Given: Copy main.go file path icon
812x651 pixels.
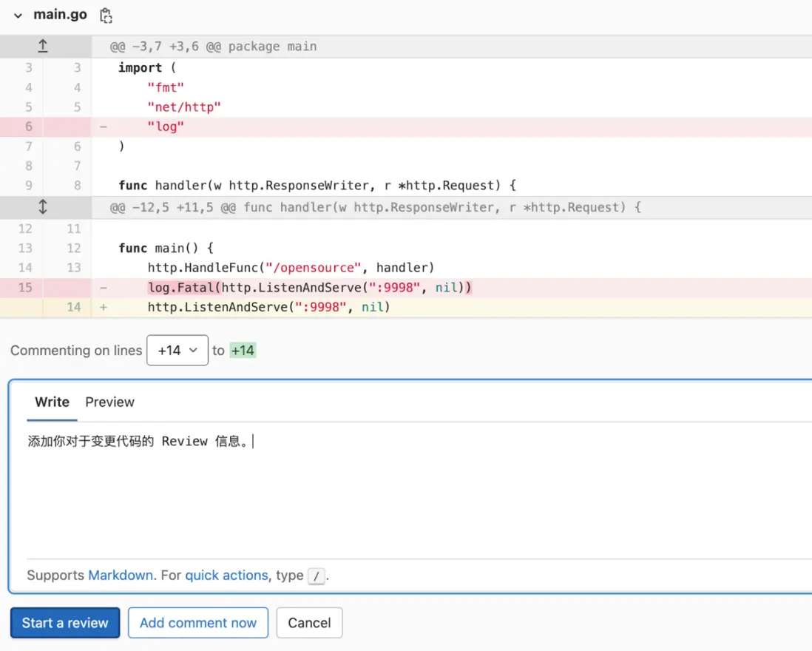Looking at the screenshot, I should tap(106, 16).
